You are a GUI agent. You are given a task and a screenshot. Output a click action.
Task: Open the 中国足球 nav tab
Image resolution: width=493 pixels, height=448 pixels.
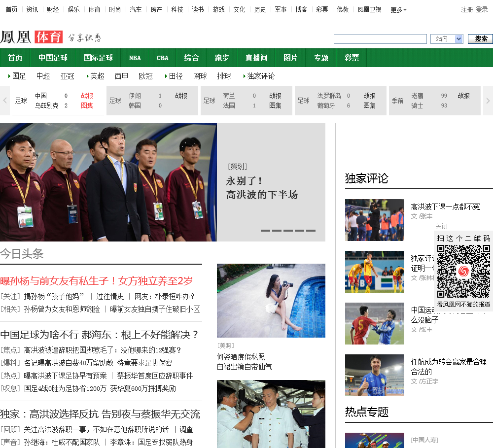click(x=53, y=58)
